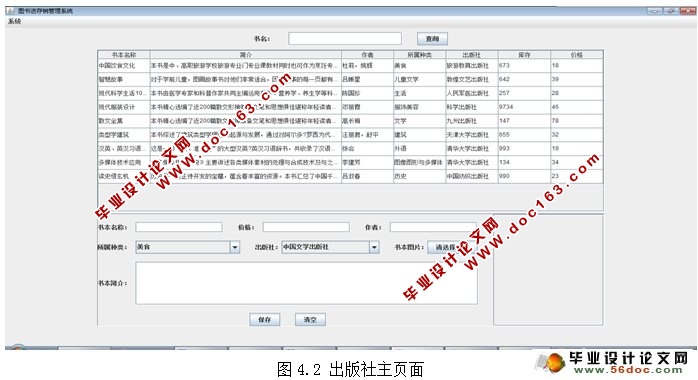Click the 儿童文学 category cell
The image size is (698, 380).
coord(419,79)
